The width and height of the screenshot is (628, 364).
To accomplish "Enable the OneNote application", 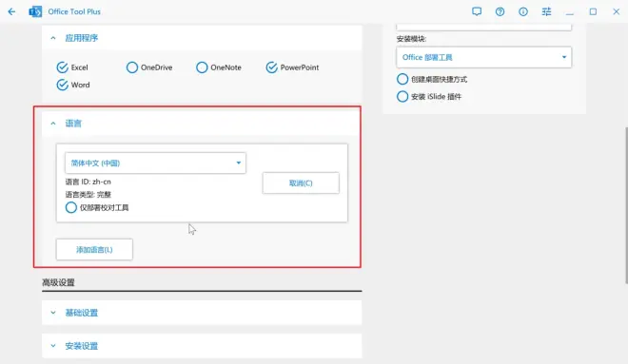I will [x=202, y=67].
